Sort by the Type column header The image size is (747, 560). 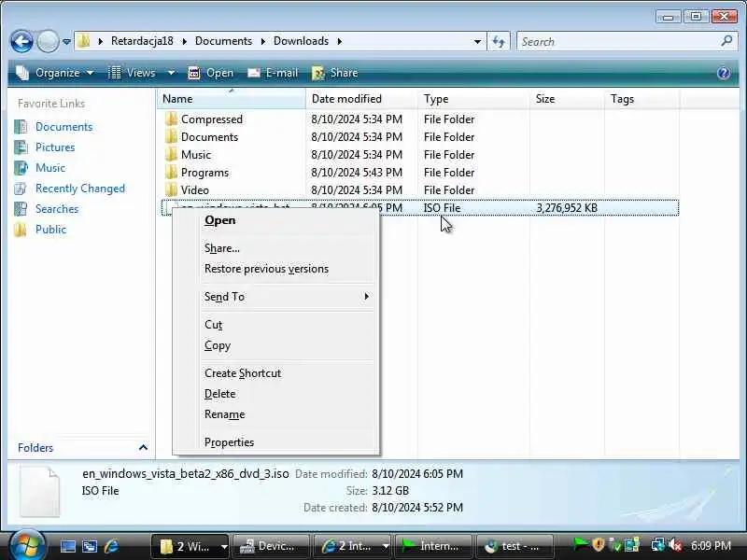coord(473,99)
